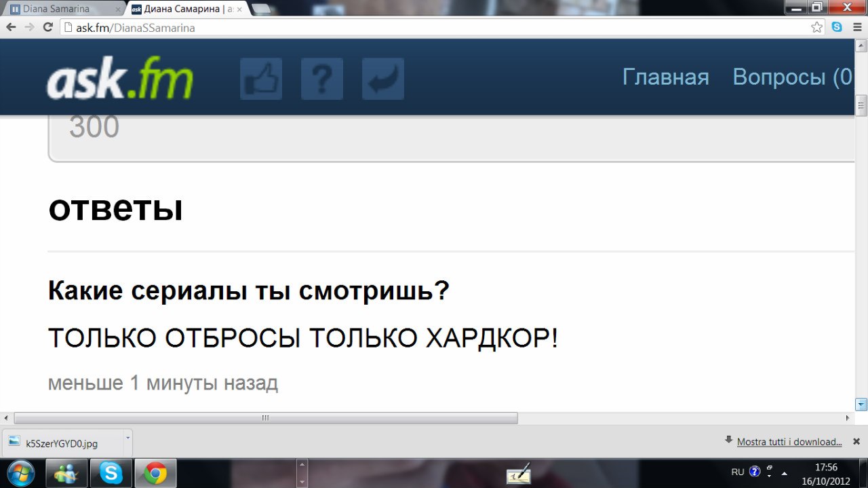868x488 pixels.
Task: Click the horizontal scrollbar thumb
Action: click(266, 418)
